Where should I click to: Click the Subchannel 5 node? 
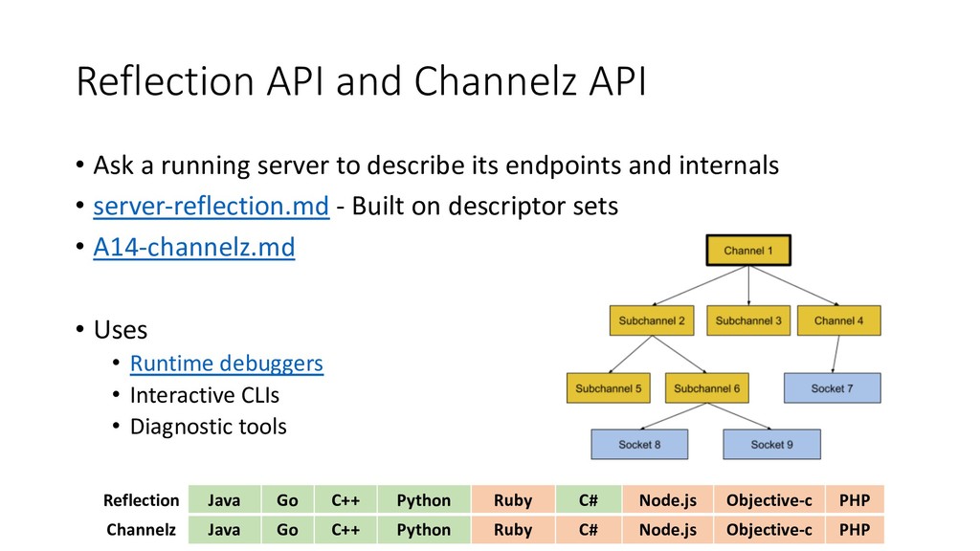pyautogui.click(x=608, y=388)
